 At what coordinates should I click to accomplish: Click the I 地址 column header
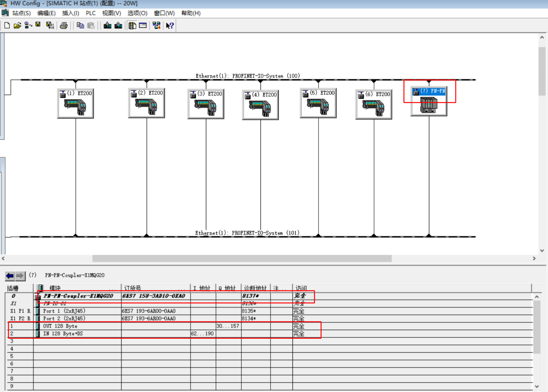click(203, 288)
